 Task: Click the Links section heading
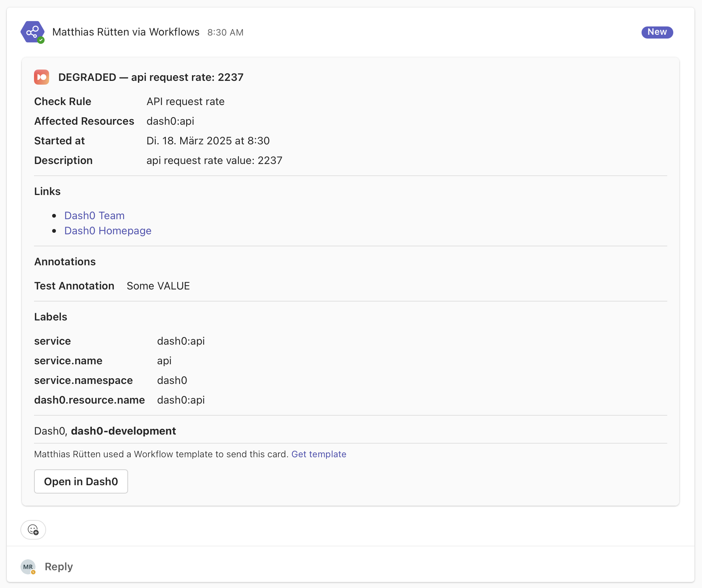[47, 191]
